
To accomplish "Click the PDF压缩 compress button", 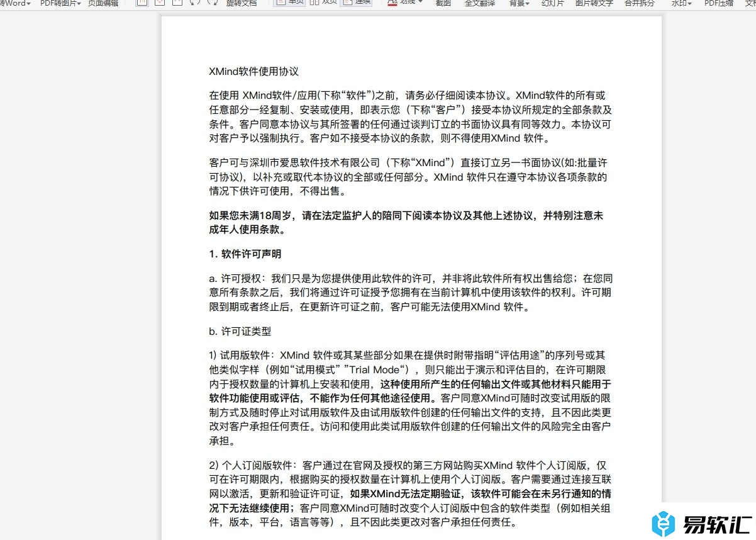I will click(x=718, y=3).
